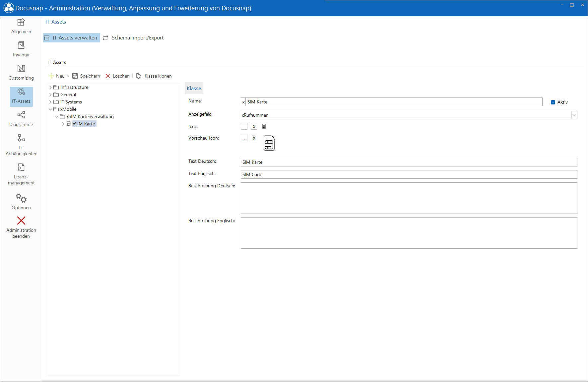The height and width of the screenshot is (382, 588).
Task: Open the Inventar sidebar section
Action: point(21,50)
